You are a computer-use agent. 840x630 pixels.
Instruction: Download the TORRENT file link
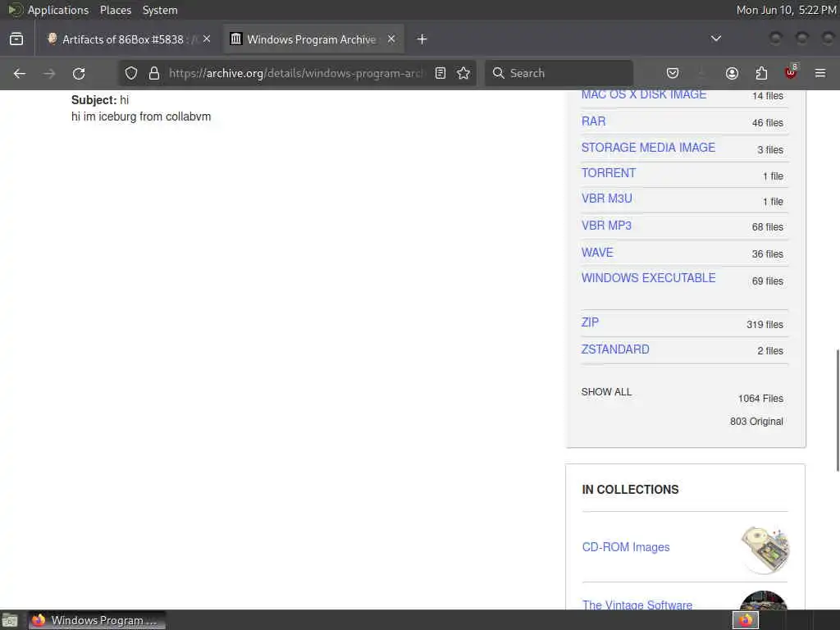coord(609,173)
